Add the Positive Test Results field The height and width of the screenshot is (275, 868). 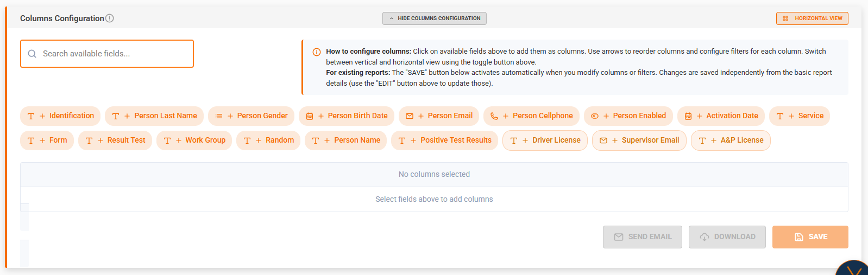coord(444,140)
